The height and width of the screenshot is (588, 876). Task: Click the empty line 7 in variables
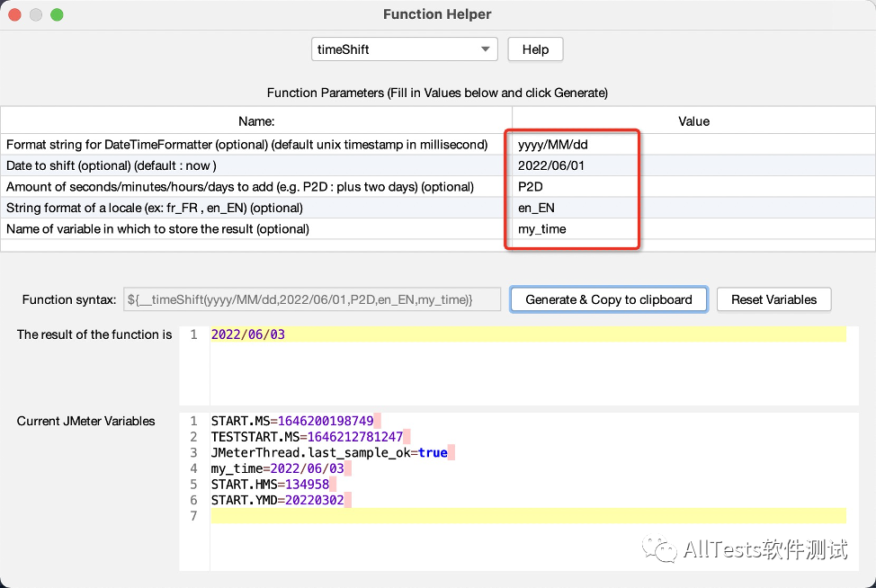pyautogui.click(x=528, y=515)
